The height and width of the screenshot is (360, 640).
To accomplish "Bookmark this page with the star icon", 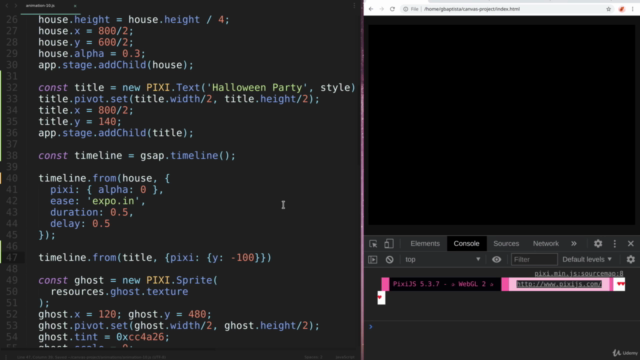I will click(x=609, y=9).
